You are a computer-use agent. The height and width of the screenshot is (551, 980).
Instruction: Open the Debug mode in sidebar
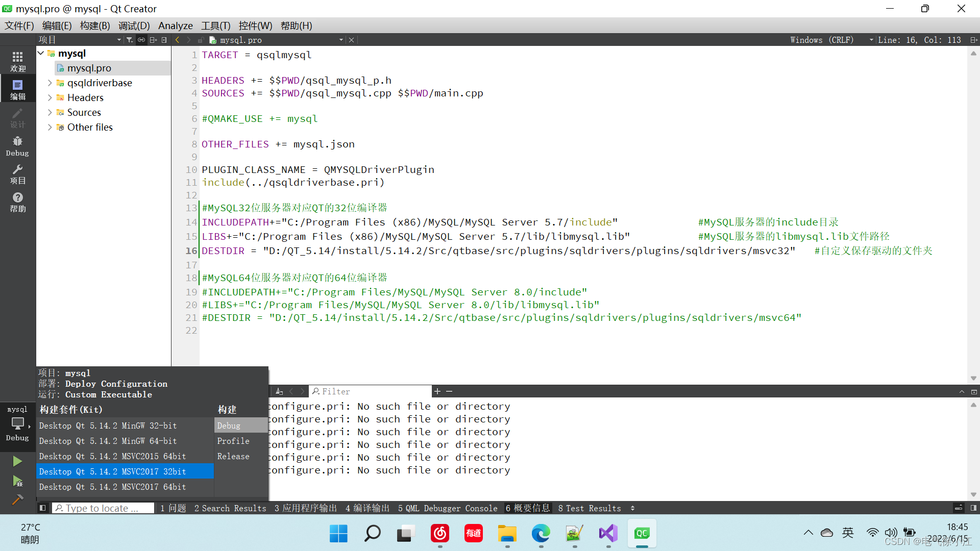[x=17, y=146]
